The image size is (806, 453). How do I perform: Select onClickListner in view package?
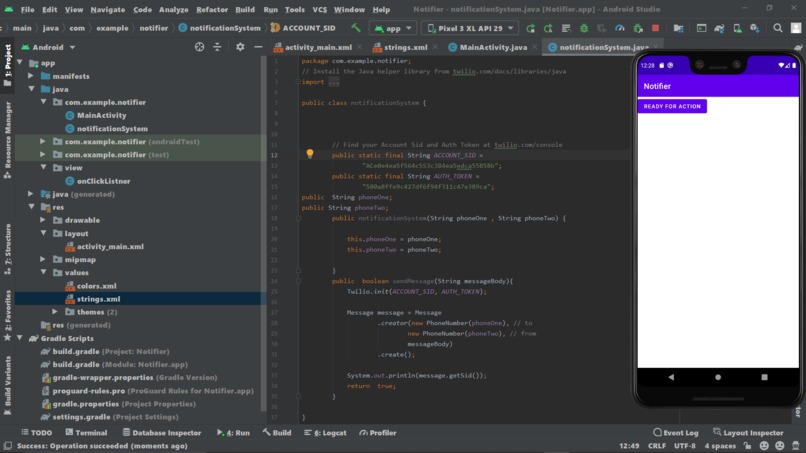(x=98, y=180)
